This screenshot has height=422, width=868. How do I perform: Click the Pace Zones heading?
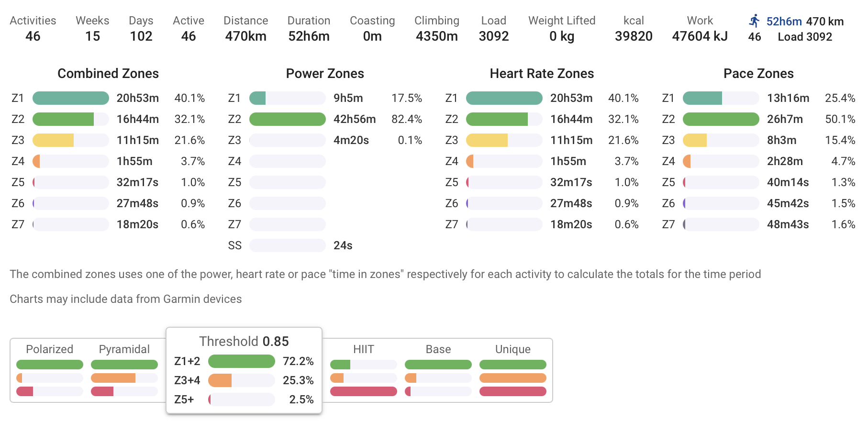[x=758, y=73]
